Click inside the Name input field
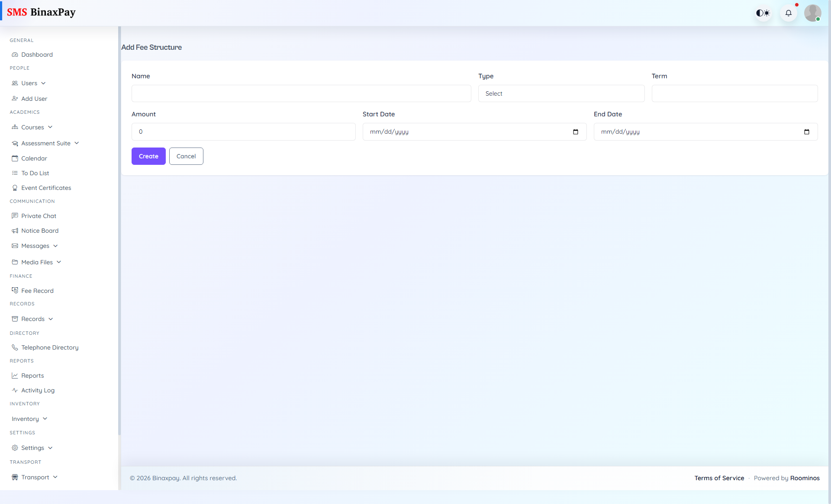The width and height of the screenshot is (831, 504). point(301,93)
